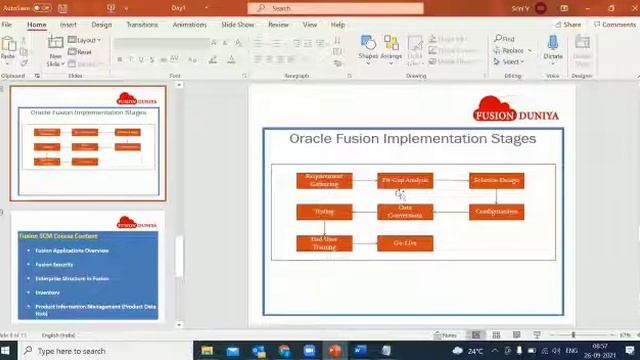Toggle Bold formatting
The height and width of the screenshot is (360, 640).
tap(120, 60)
